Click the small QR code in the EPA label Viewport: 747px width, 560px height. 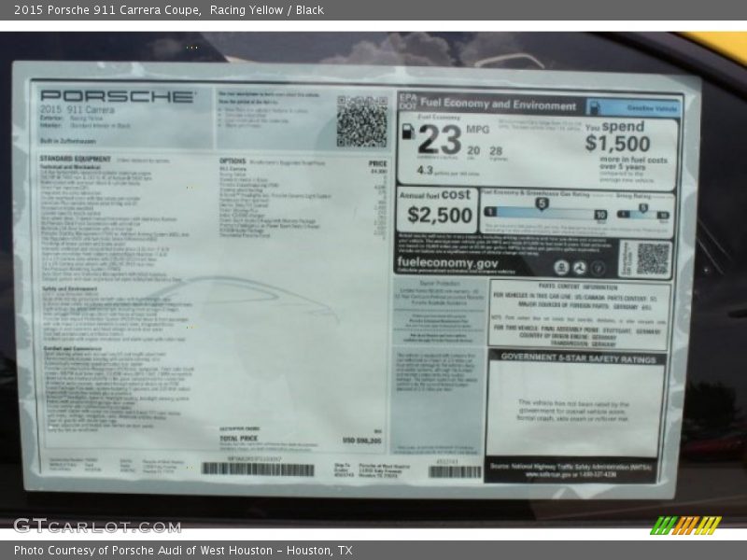pos(653,259)
